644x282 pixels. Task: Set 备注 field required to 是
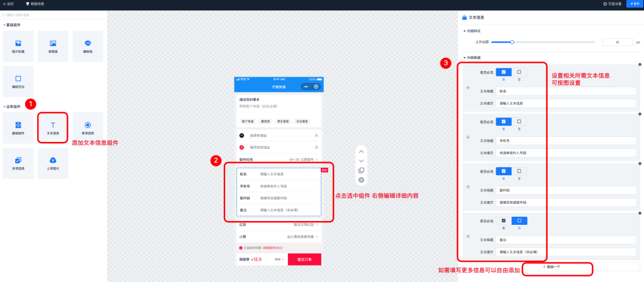pos(503,220)
